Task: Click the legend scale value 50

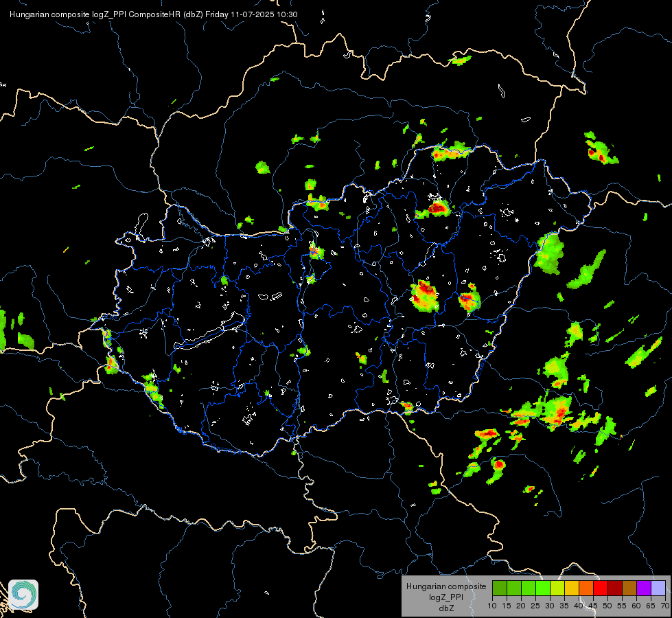Action: coord(607,606)
